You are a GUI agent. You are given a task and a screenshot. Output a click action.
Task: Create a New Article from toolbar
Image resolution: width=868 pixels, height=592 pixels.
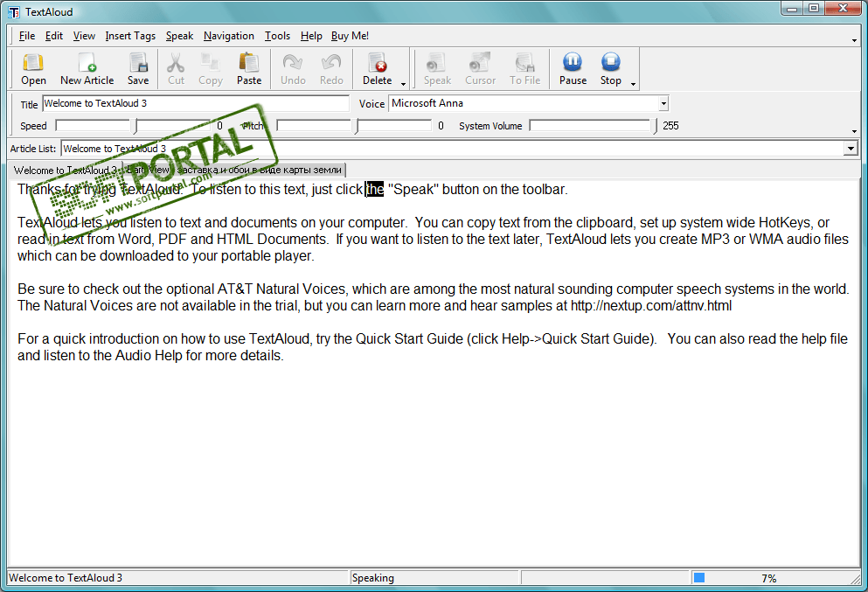click(87, 69)
